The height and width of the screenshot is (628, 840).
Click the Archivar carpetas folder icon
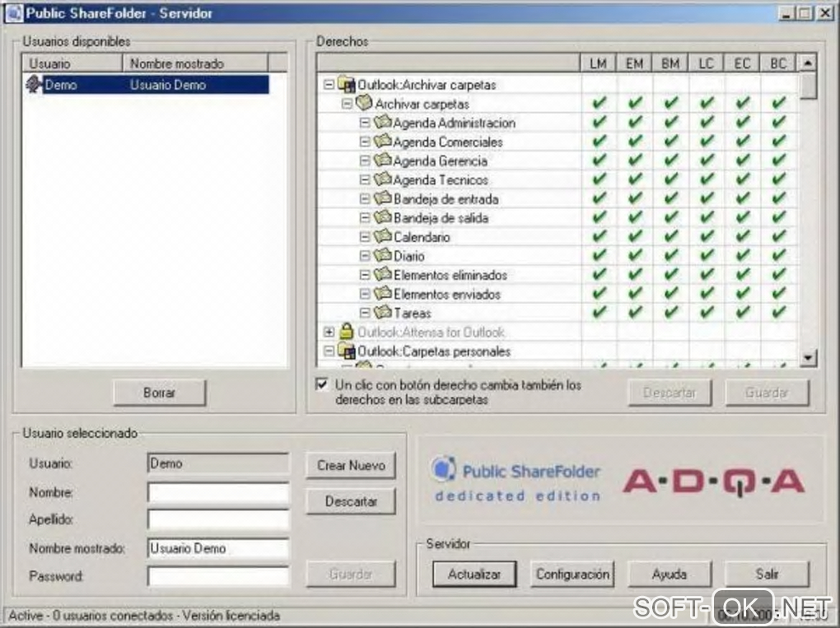tap(364, 103)
